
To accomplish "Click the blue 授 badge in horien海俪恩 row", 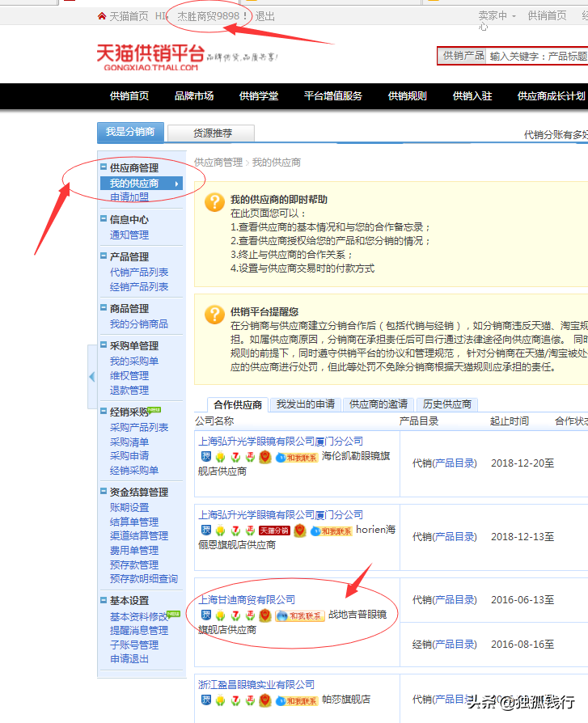I will 206,531.
